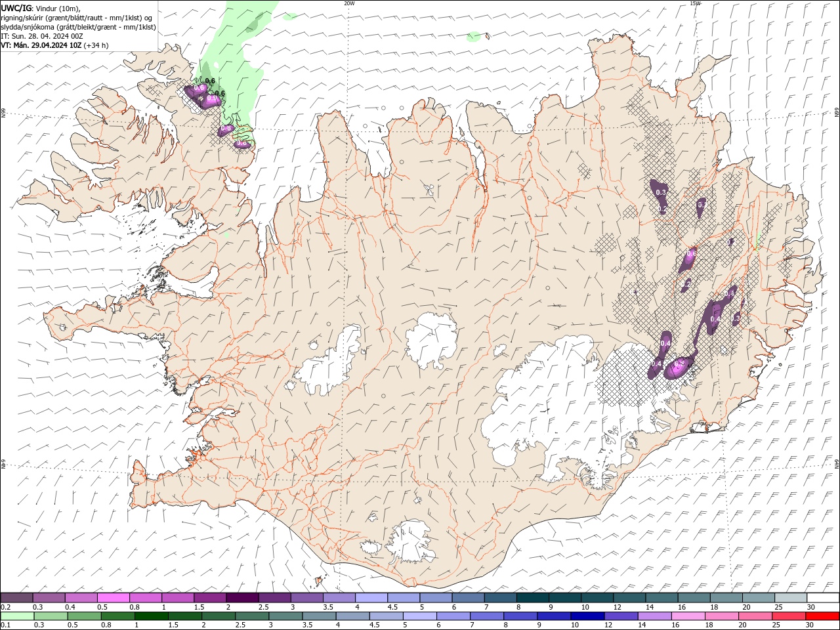
Task: Select the violet 12 rain scale swatch
Action: tap(620, 616)
